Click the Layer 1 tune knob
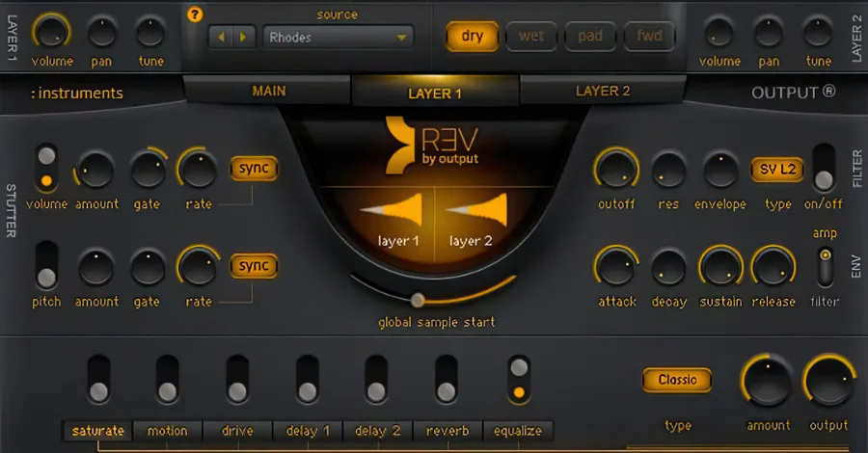868x453 pixels. (150, 33)
